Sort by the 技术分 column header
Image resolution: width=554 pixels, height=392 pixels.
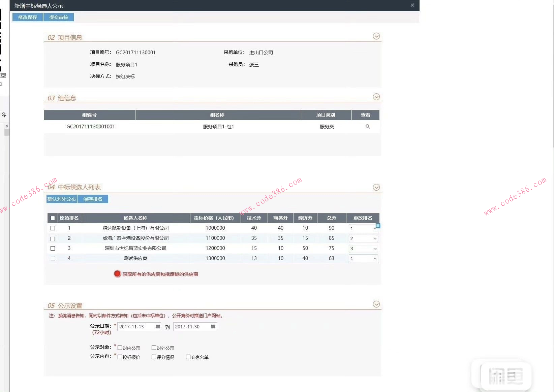point(254,218)
